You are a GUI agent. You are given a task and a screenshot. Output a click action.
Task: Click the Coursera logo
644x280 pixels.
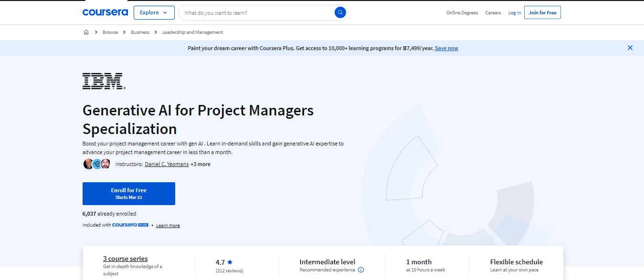pos(105,12)
